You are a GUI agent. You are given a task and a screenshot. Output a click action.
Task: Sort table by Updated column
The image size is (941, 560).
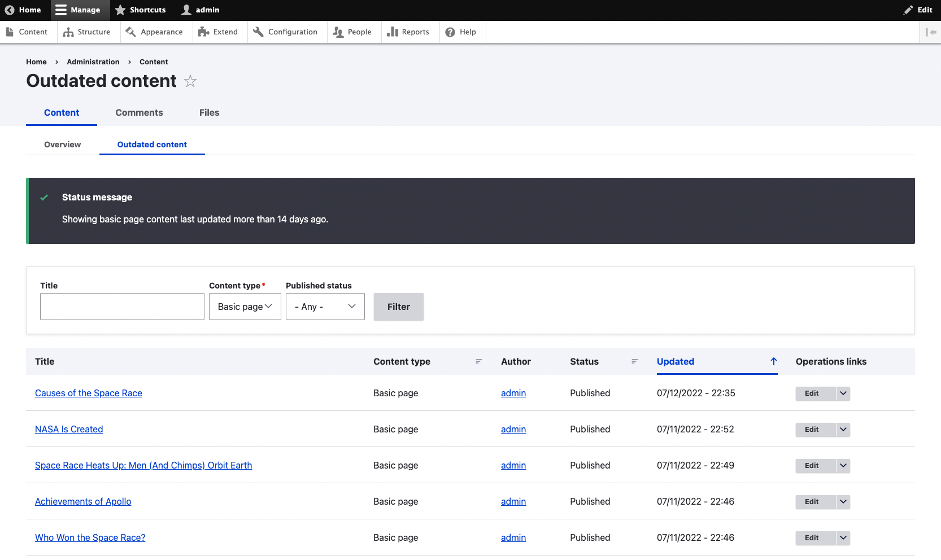[675, 361]
